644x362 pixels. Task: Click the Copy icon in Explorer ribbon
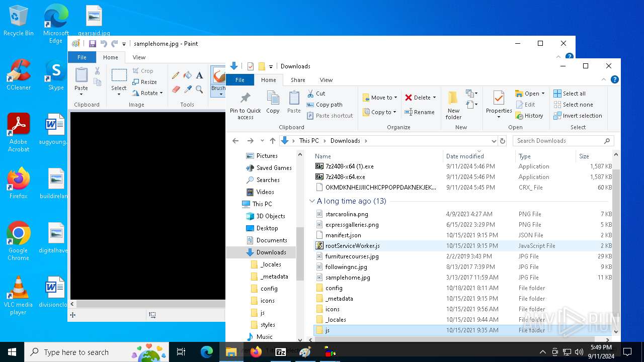click(x=273, y=102)
